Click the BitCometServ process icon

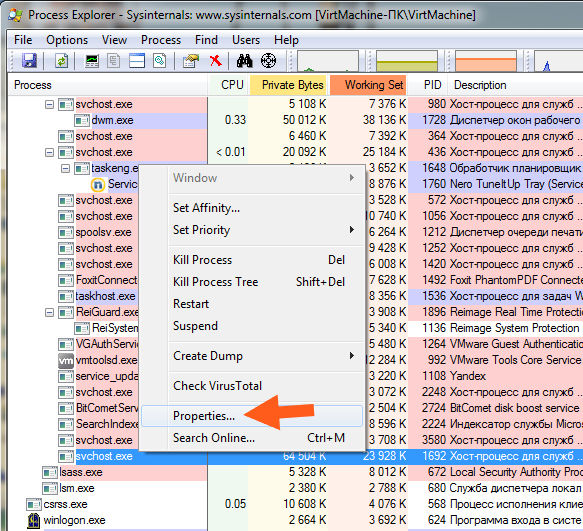66,408
